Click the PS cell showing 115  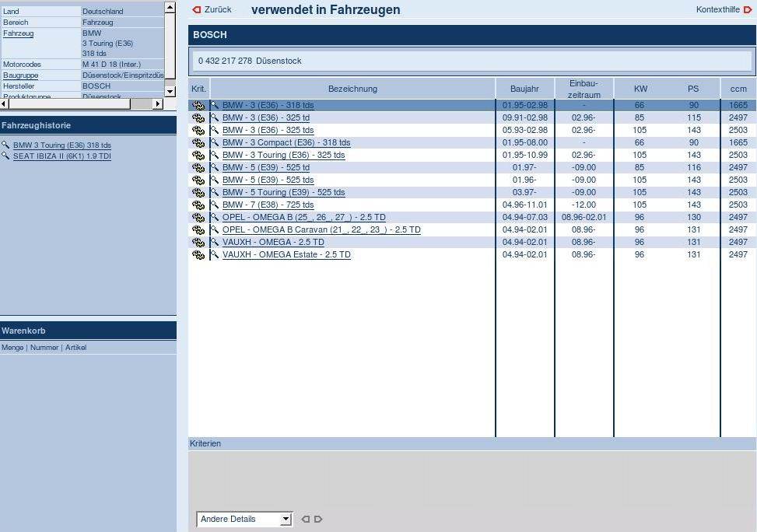(x=694, y=117)
